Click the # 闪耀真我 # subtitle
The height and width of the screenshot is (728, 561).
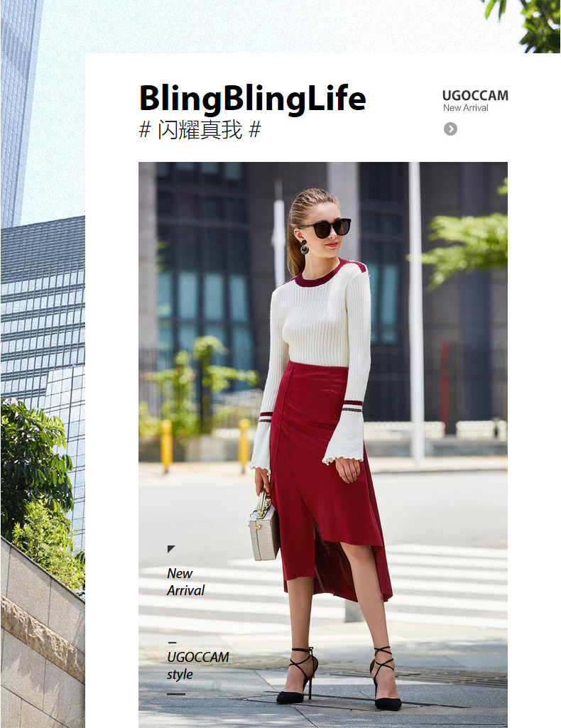(x=200, y=129)
